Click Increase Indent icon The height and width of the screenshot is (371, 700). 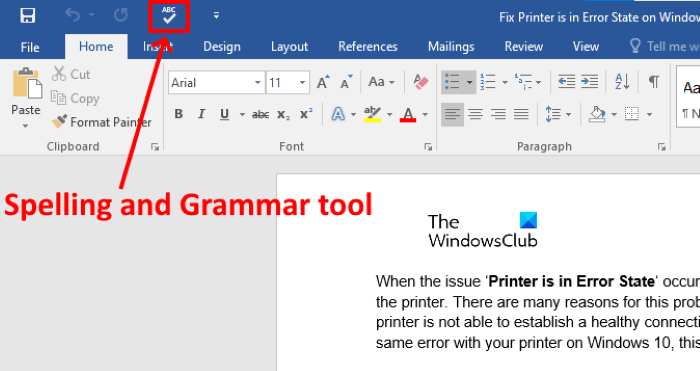pos(589,82)
